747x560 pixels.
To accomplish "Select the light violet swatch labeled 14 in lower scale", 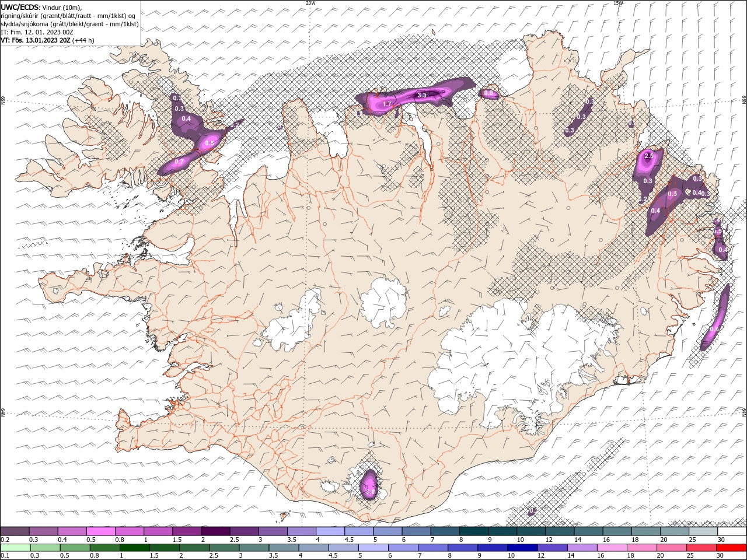I will 581,548.
